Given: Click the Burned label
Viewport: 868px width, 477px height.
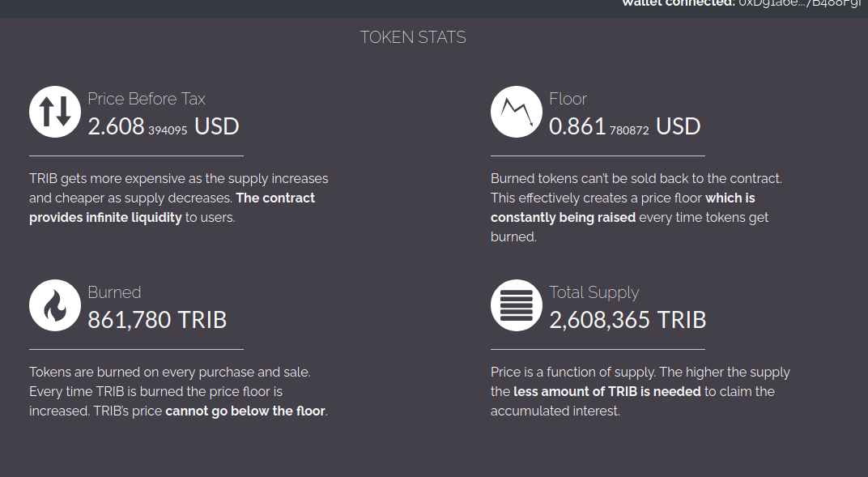Looking at the screenshot, I should coord(114,292).
